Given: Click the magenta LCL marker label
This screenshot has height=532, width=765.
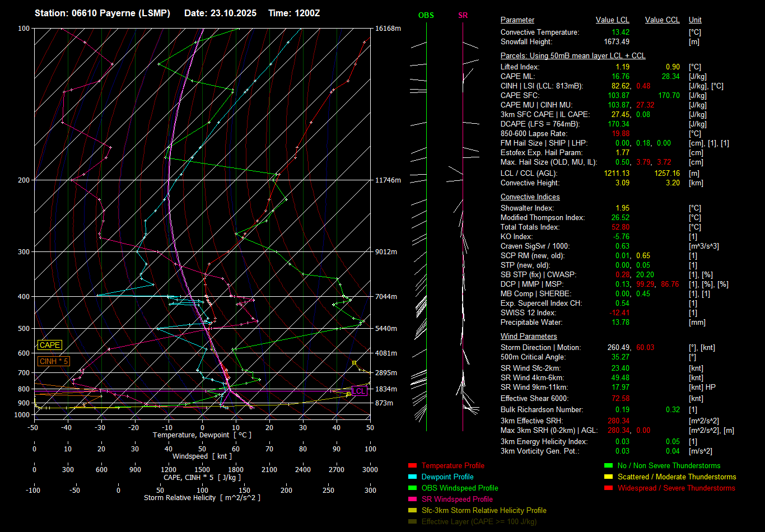Looking at the screenshot, I should pyautogui.click(x=358, y=391).
